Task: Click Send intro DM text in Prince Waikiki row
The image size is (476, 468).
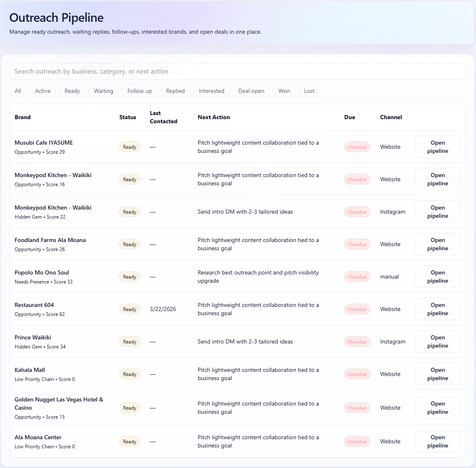Action: 245,342
